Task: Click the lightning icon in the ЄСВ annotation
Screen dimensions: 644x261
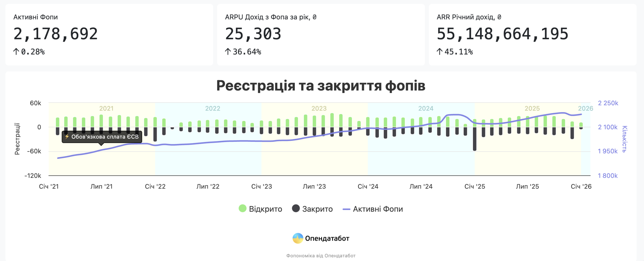Action: pos(67,137)
